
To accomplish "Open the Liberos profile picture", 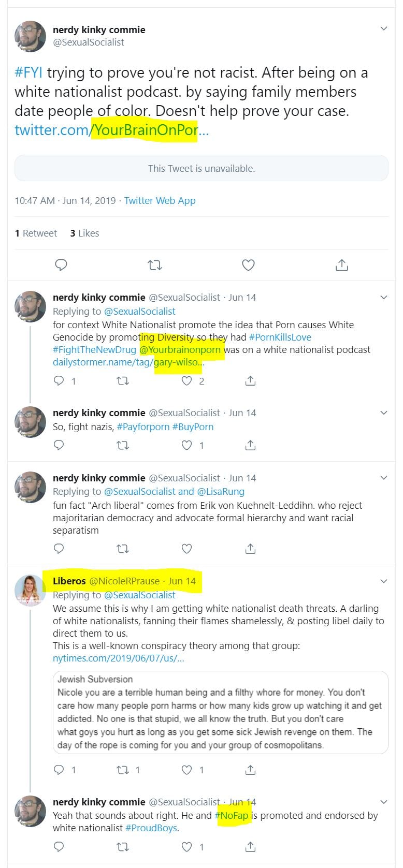I will click(30, 590).
